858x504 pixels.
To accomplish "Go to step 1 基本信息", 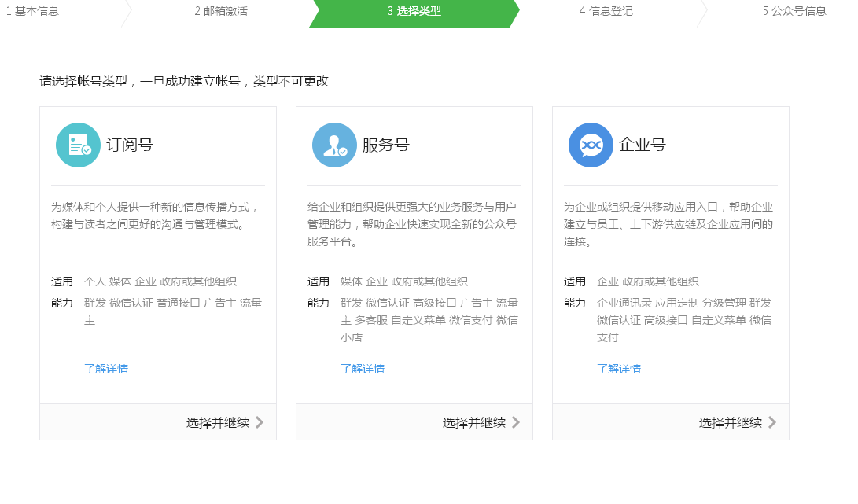I will (x=33, y=12).
